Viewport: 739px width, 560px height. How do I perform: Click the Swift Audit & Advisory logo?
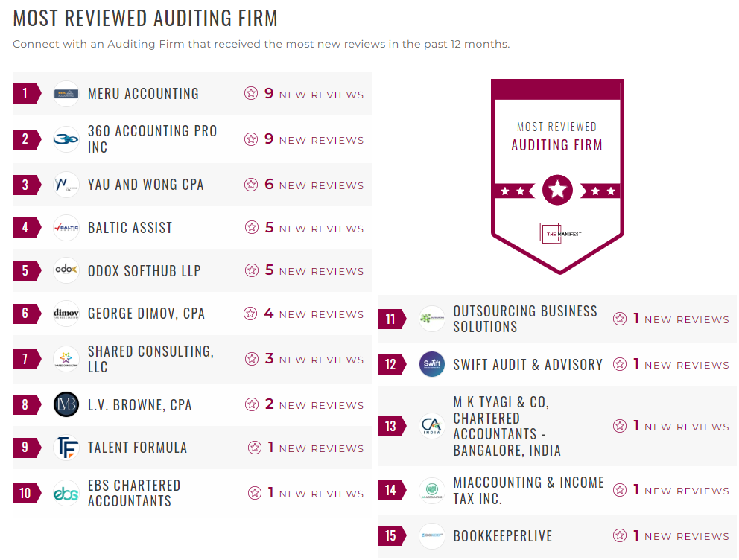(432, 364)
